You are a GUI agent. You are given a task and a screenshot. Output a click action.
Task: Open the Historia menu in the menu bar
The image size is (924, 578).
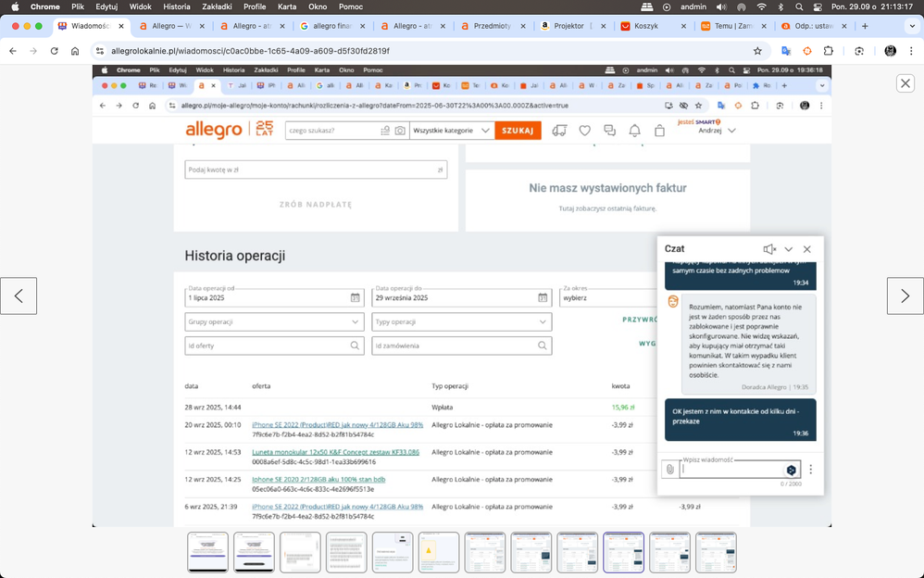pos(176,6)
